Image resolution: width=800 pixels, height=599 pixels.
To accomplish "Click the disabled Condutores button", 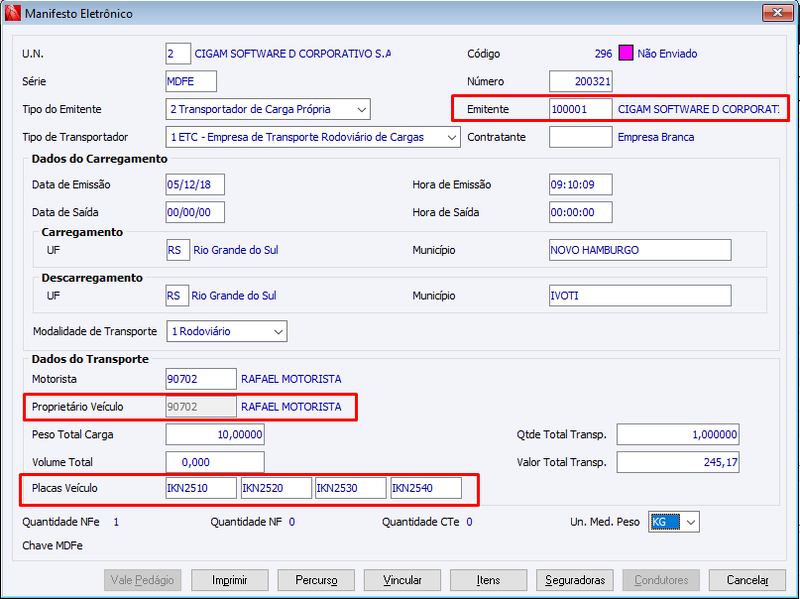I will [661, 580].
